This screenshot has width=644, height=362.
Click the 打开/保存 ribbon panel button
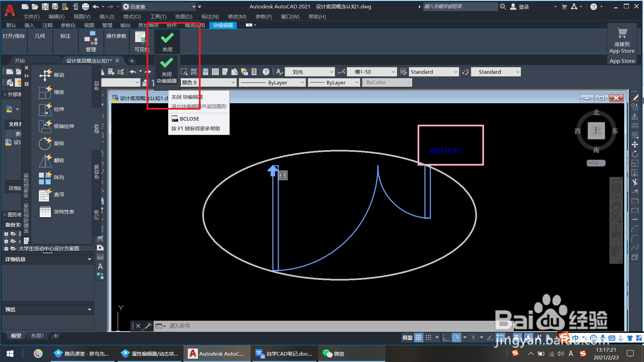(14, 36)
